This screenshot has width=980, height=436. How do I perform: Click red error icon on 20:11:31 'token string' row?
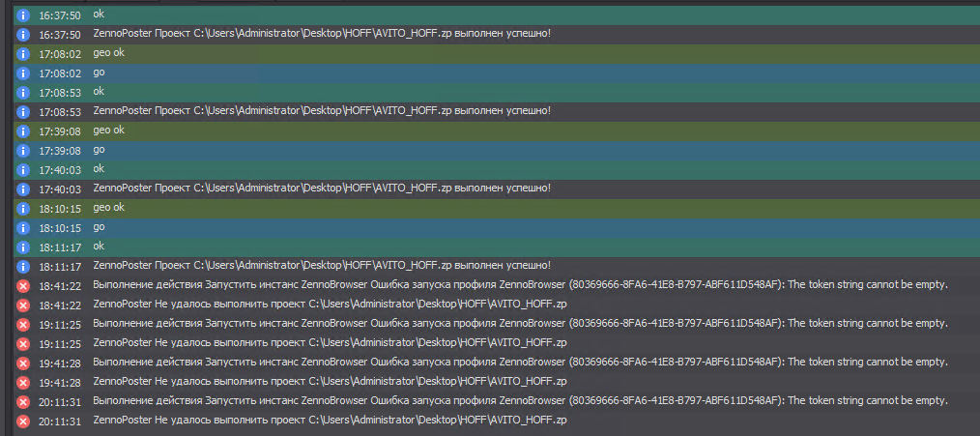[23, 401]
